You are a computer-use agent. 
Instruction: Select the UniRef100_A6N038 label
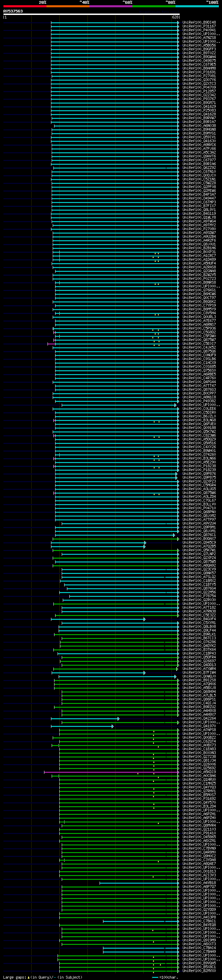pyautogui.click(x=199, y=125)
